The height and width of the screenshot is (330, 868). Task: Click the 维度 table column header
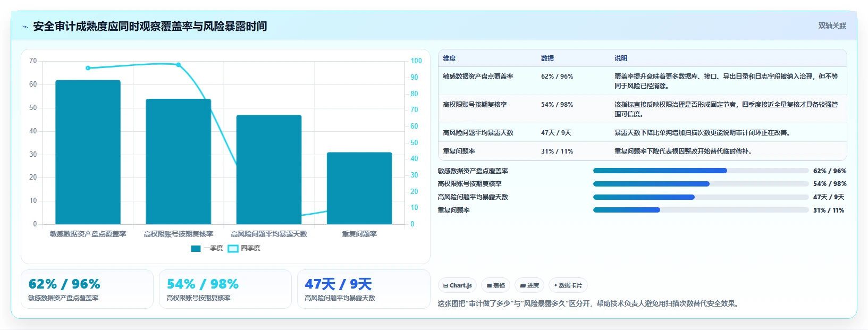[449, 58]
